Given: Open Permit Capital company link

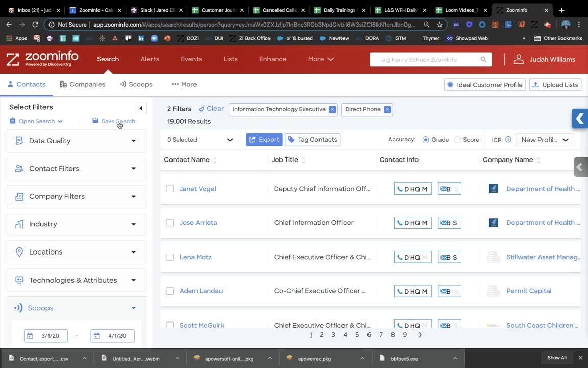Looking at the screenshot, I should tap(529, 291).
